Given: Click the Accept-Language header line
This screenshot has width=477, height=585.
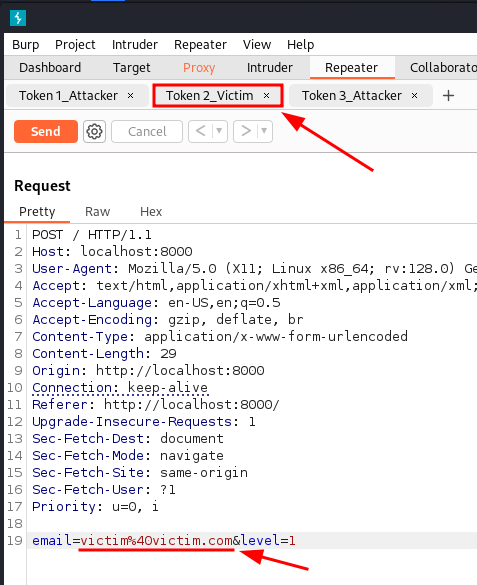Looking at the screenshot, I should (156, 303).
